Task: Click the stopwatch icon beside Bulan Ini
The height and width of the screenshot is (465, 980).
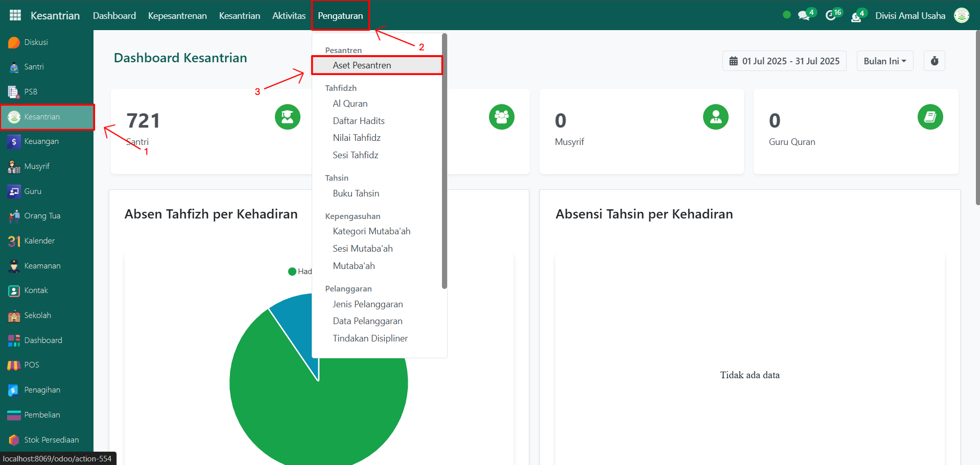Action: point(934,61)
